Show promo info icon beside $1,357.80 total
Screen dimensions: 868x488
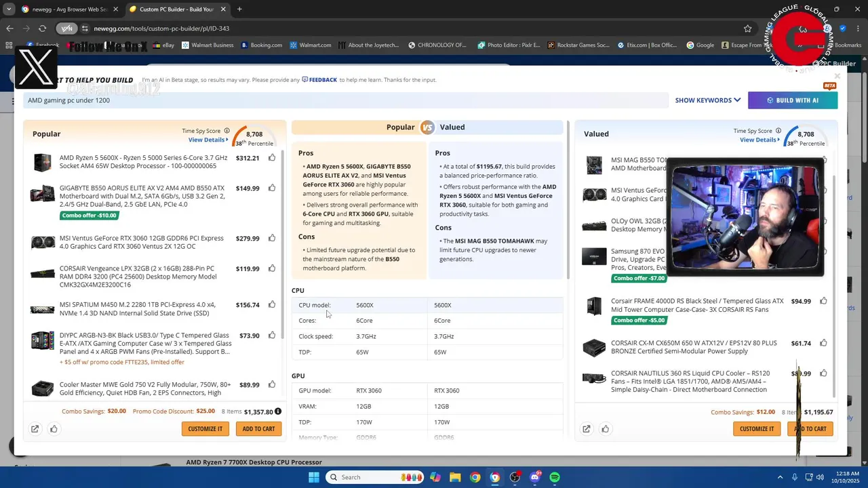click(x=278, y=411)
